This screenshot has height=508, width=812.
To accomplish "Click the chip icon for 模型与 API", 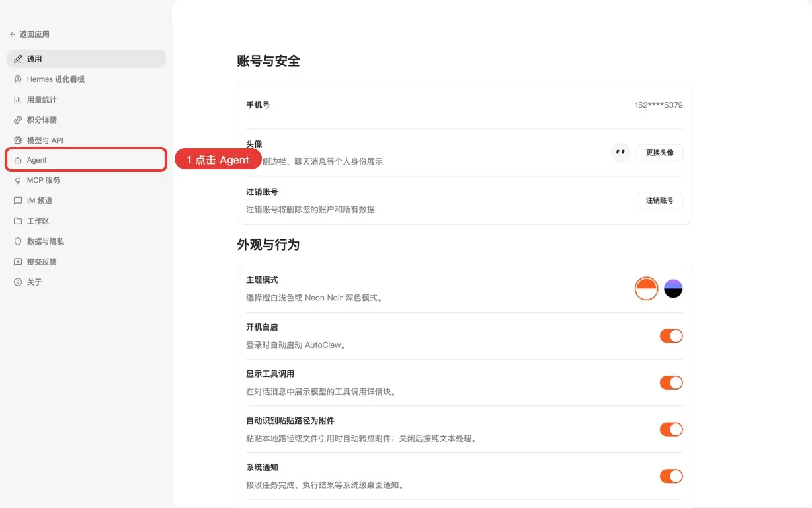I will pos(18,140).
